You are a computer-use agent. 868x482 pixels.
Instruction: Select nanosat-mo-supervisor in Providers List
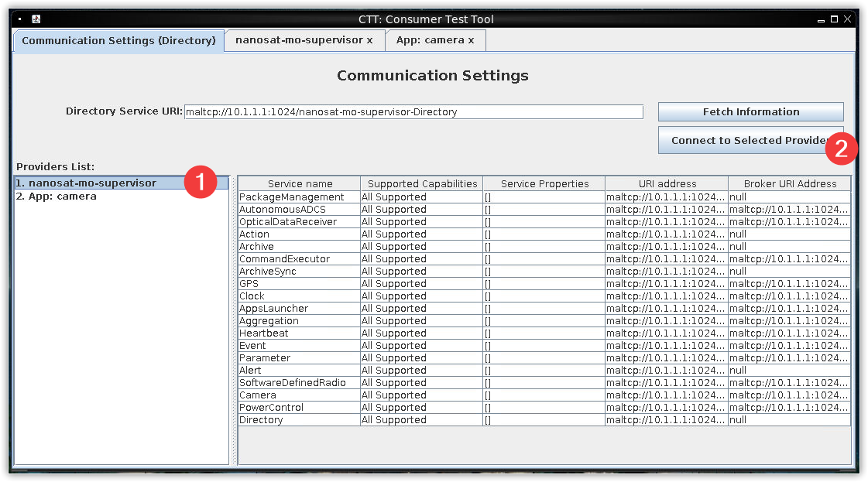coord(86,183)
